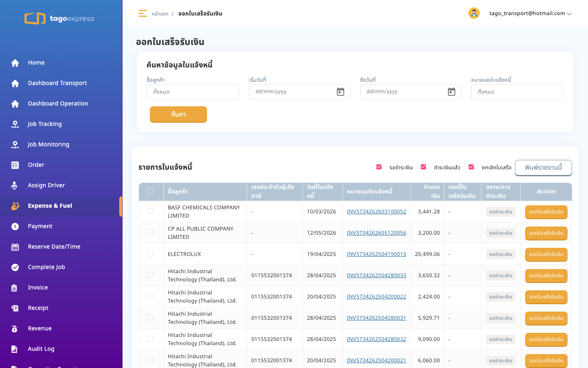Click the Revenue sidebar icon
Viewport: 588px width, 368px height.
(15, 328)
